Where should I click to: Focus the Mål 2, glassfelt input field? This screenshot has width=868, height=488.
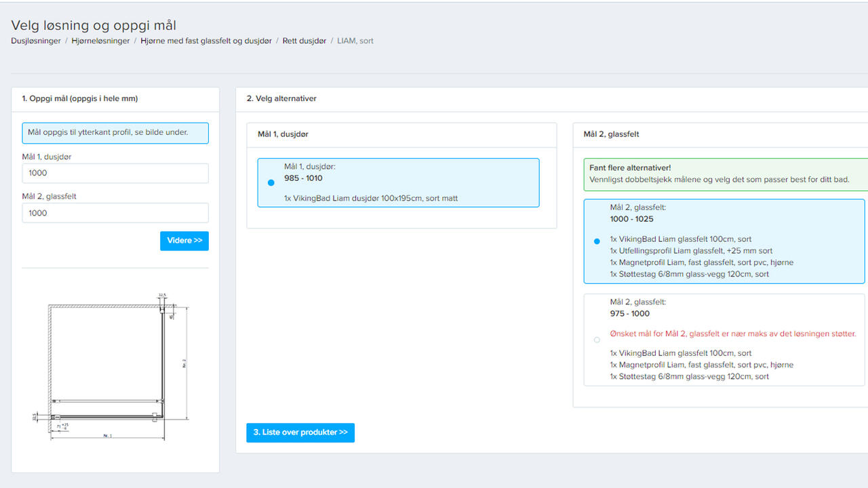[x=115, y=213]
